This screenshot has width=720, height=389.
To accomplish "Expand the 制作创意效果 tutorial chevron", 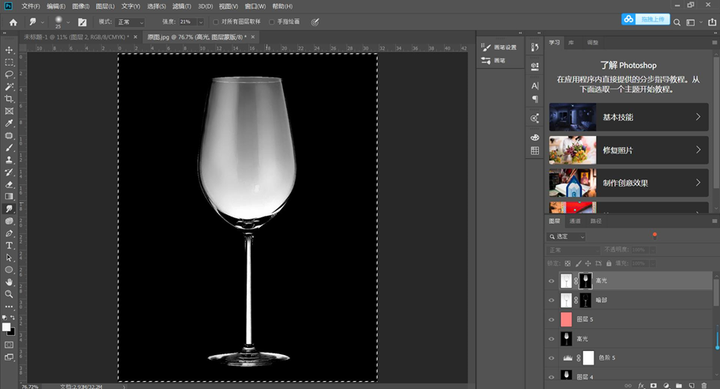I will [698, 182].
